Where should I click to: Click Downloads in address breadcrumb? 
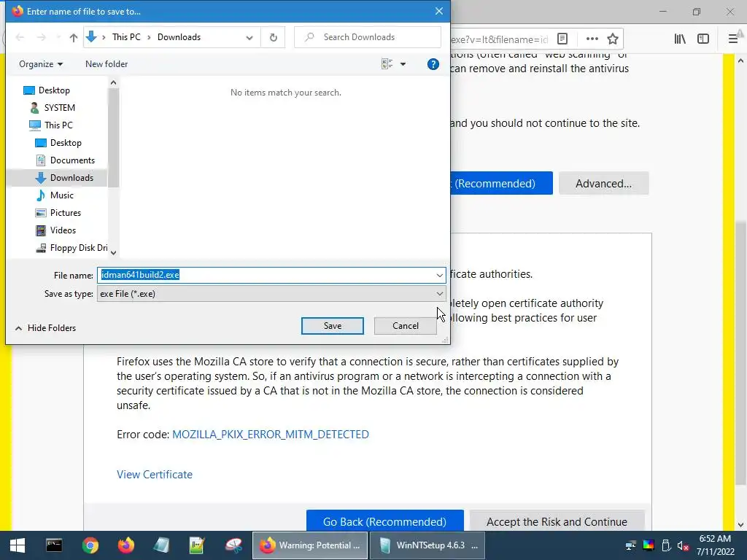(179, 37)
